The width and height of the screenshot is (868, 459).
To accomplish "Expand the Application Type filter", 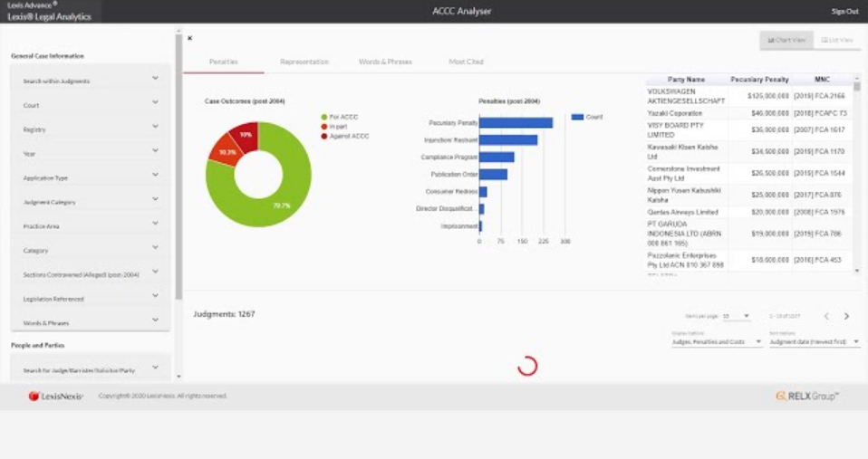I will [x=91, y=178].
